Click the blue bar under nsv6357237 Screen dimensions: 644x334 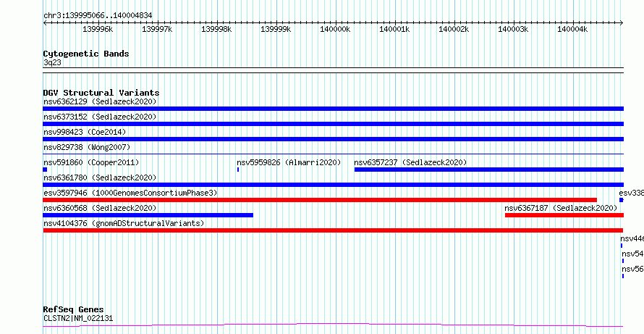coord(488,170)
